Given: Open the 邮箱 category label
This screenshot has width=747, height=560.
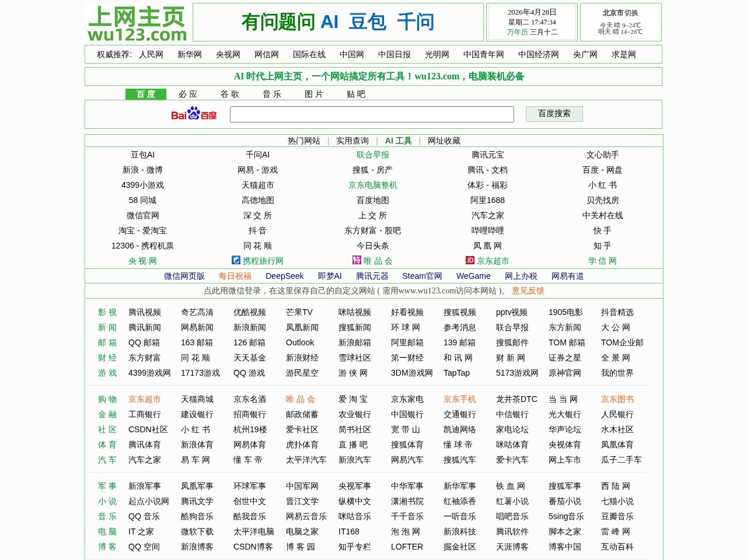Looking at the screenshot, I should click(x=107, y=342).
